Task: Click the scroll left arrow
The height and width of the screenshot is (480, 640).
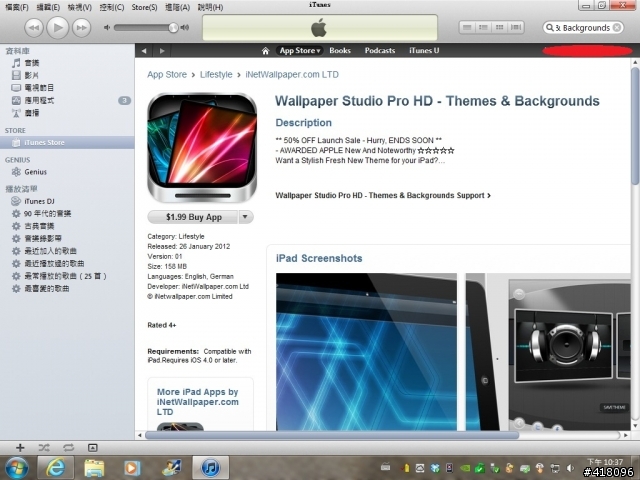Action: 140,436
